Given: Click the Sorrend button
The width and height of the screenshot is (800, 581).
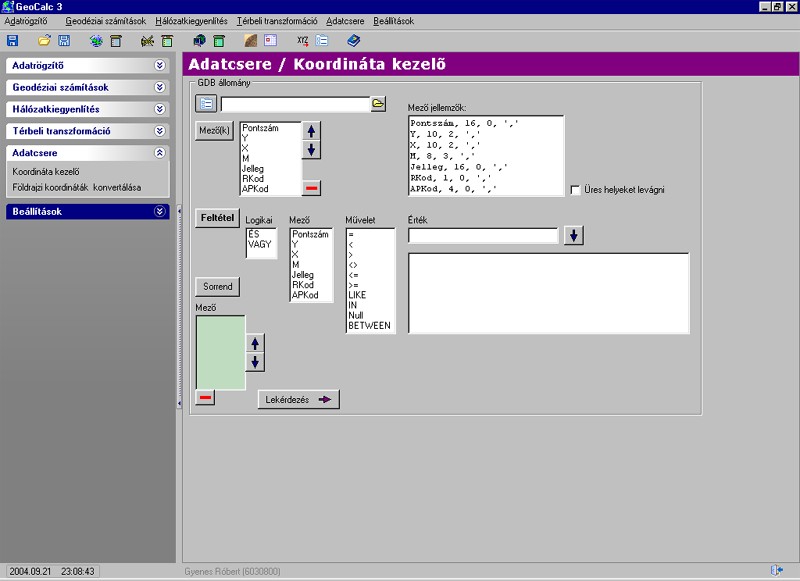Looking at the screenshot, I should coord(217,287).
